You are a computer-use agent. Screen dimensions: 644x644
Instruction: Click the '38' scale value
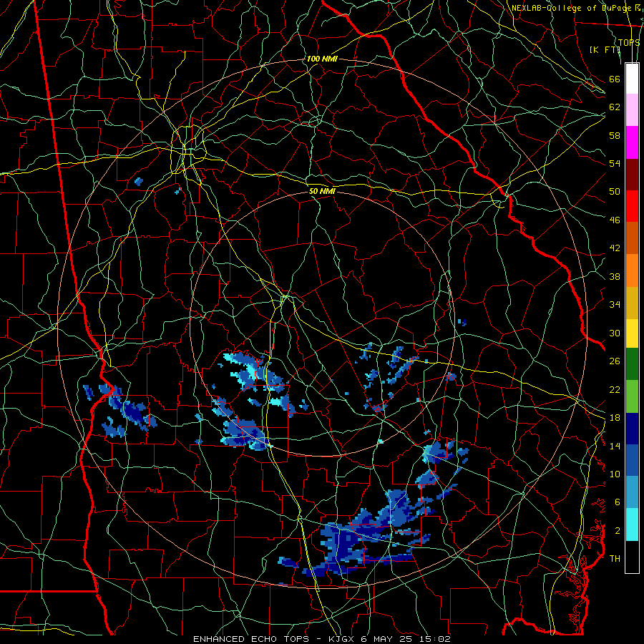pyautogui.click(x=615, y=276)
